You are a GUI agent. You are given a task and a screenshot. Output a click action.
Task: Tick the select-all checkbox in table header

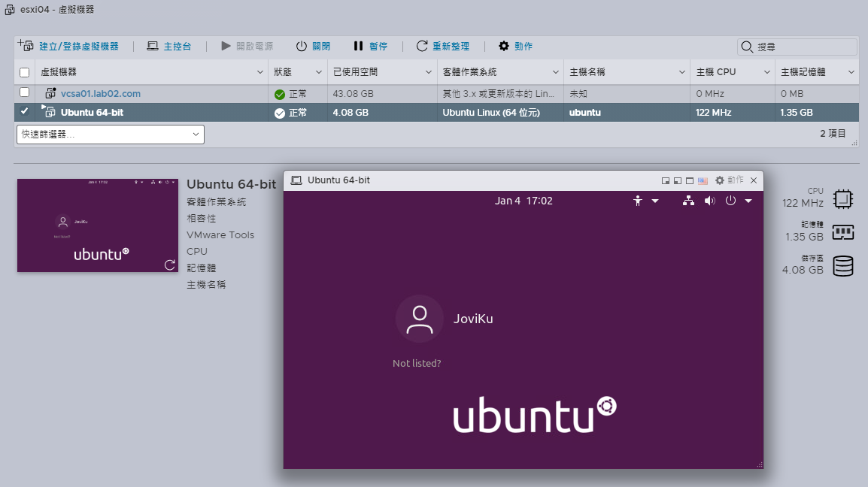point(24,72)
